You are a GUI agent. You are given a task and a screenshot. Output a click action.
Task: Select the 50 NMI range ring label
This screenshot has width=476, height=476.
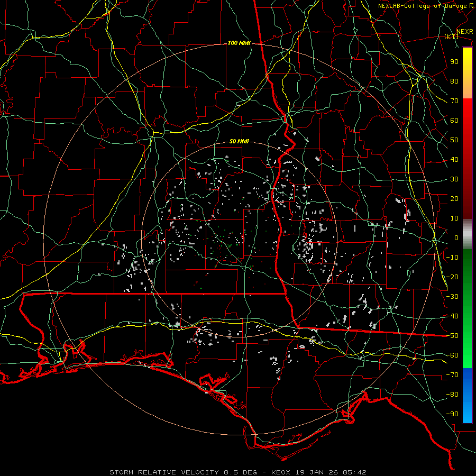coord(239,141)
